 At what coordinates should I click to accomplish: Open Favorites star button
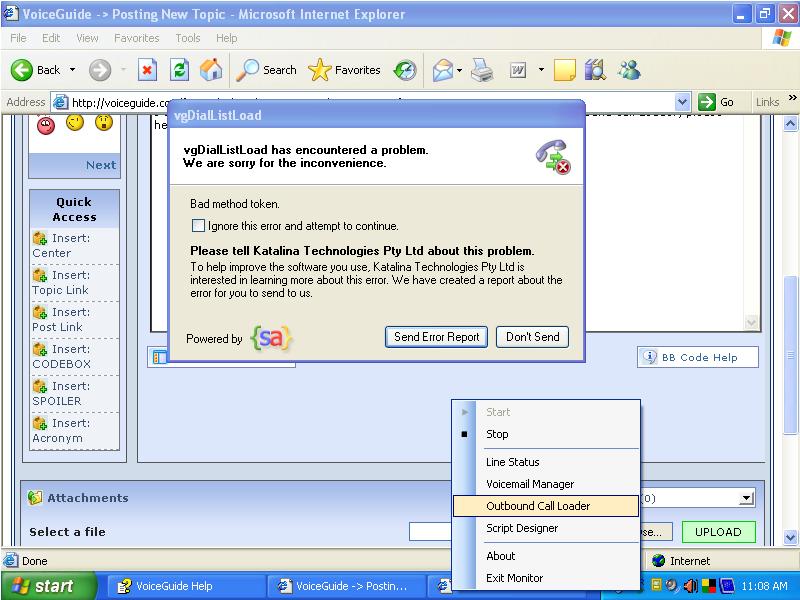(x=344, y=70)
